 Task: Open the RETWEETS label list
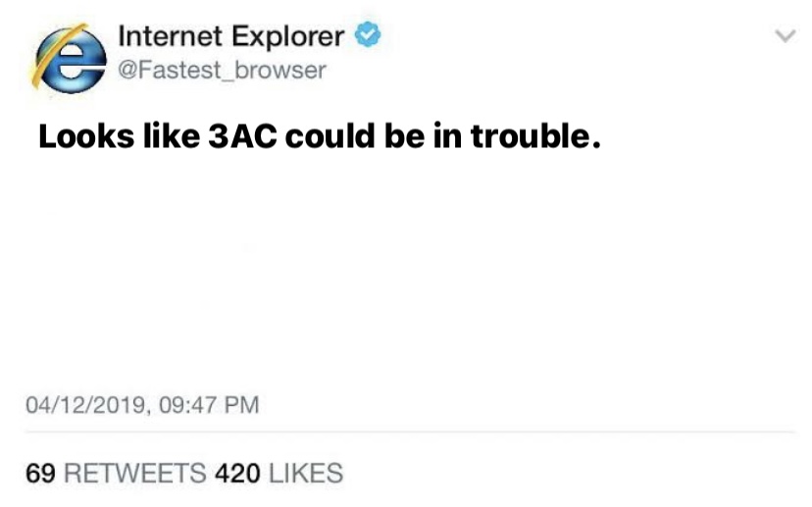pos(134,474)
